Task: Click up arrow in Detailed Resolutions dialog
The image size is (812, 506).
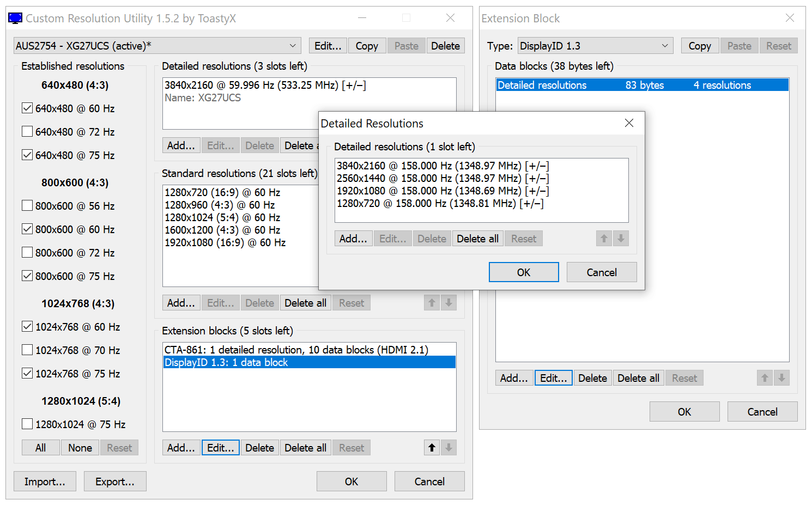Action: click(x=604, y=239)
